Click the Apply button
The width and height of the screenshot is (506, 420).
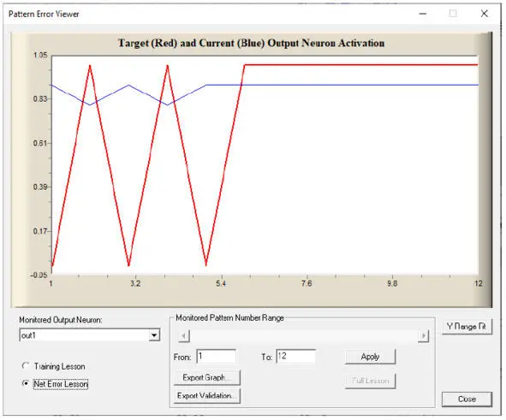370,357
